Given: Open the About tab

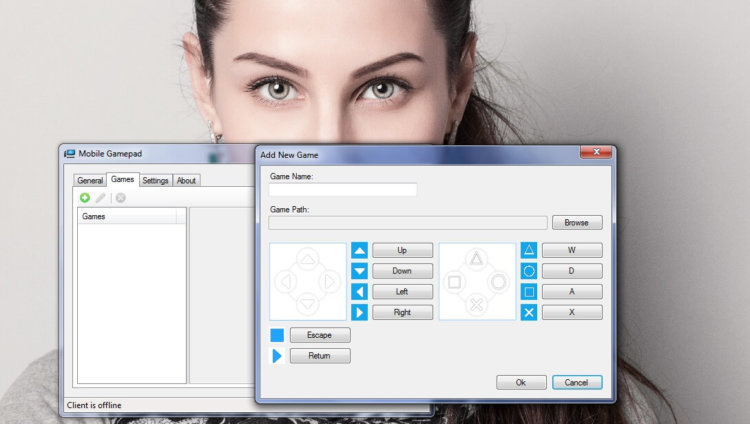Looking at the screenshot, I should 187,180.
